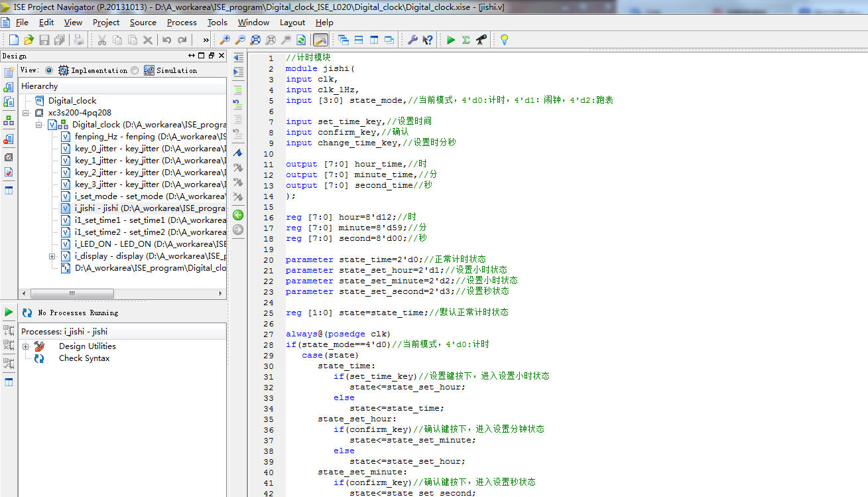Click the green back navigation arrow
This screenshot has width=868, height=497.
tap(238, 215)
